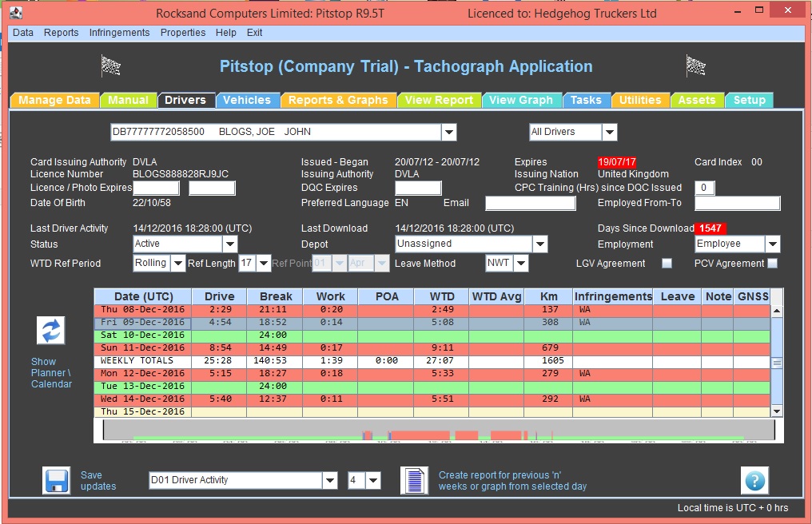Switch to the Manual tab
Viewport: 812px width, 524px height.
128,100
